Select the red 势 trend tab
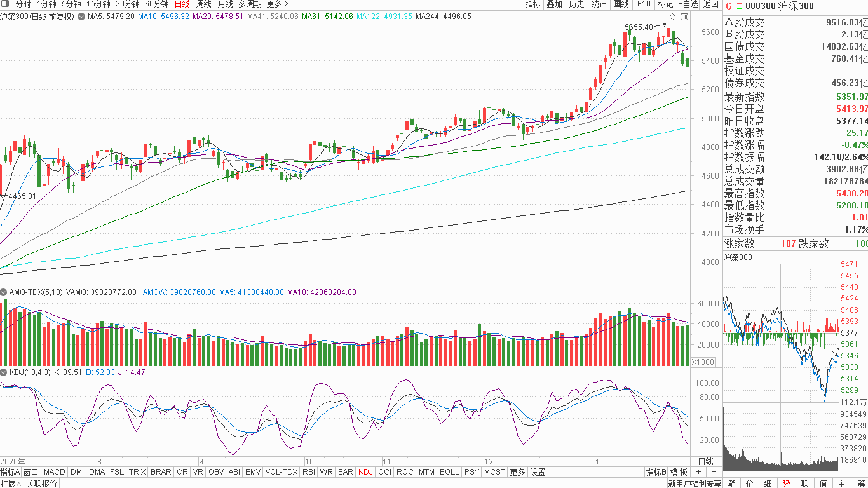This screenshot has height=488, width=868. click(x=787, y=483)
